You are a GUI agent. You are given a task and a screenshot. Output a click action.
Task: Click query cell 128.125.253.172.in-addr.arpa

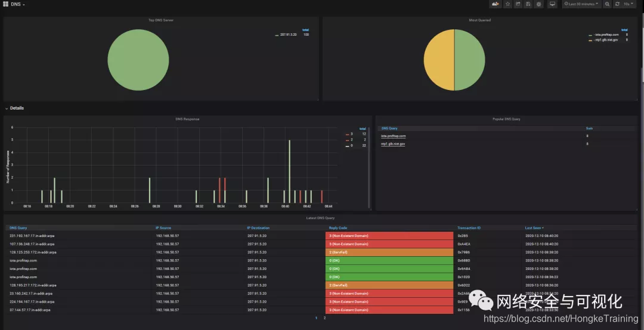tap(33, 253)
